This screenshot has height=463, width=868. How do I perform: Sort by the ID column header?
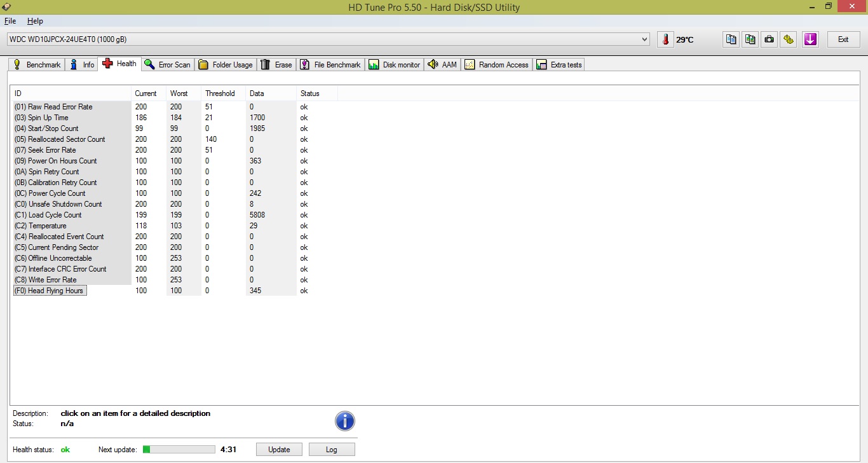(71, 93)
